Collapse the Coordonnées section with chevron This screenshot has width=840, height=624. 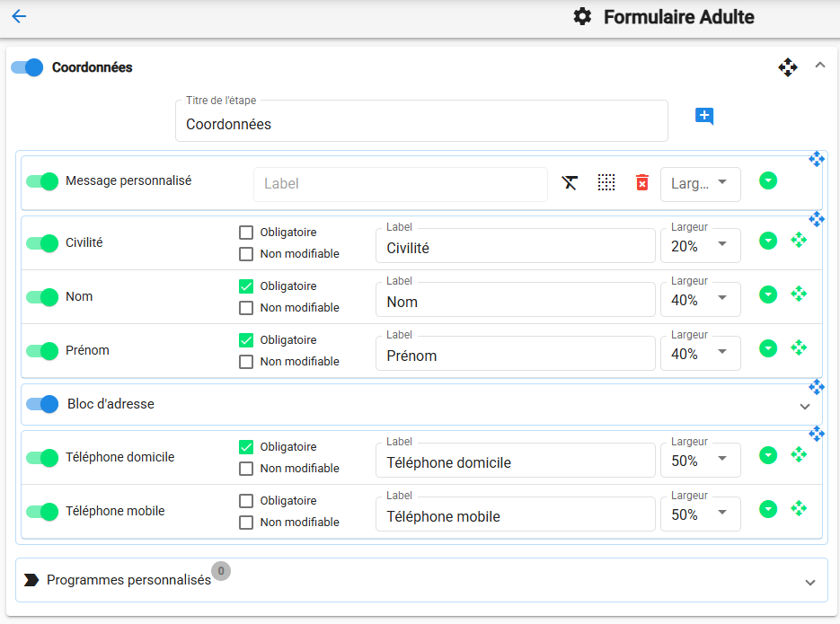coord(819,65)
